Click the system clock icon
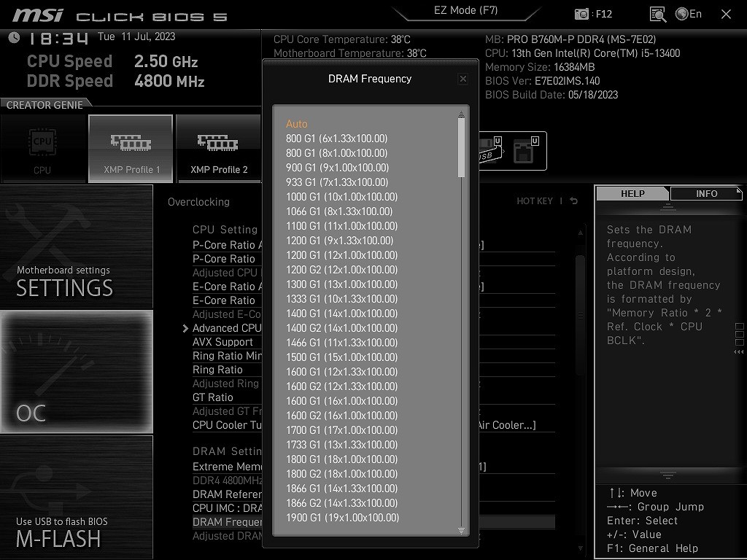Screen dimensions: 747x560 tap(15, 37)
